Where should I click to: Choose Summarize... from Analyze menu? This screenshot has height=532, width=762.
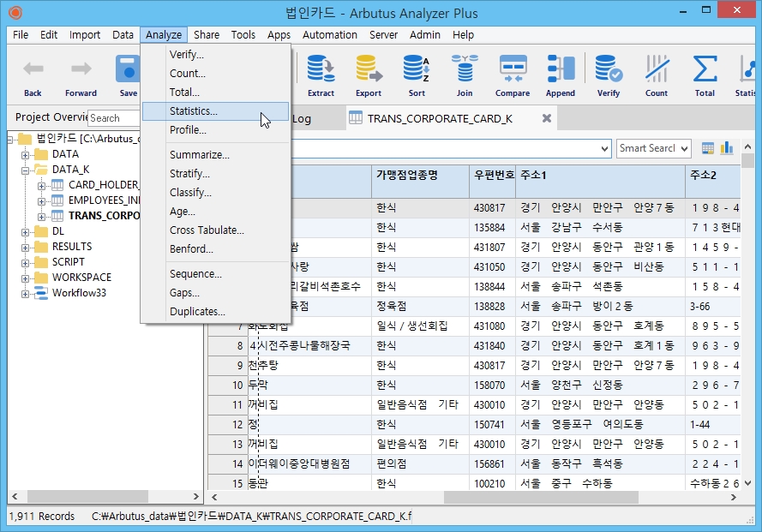215,155
